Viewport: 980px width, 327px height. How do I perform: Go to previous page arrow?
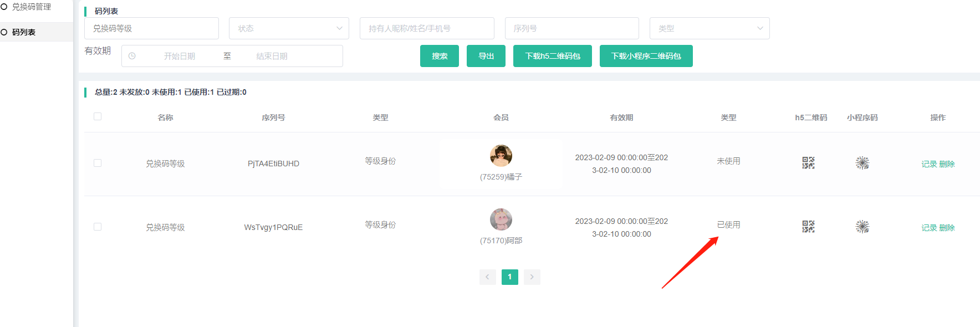click(x=488, y=277)
